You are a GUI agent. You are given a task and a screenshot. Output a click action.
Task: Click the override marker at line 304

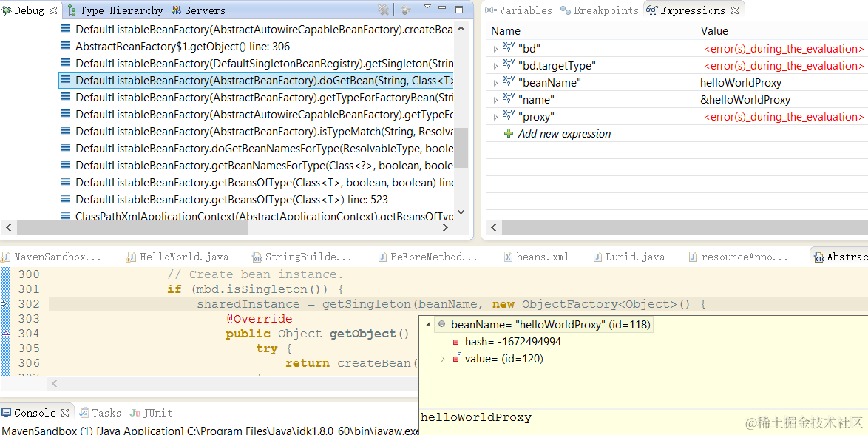(x=6, y=333)
